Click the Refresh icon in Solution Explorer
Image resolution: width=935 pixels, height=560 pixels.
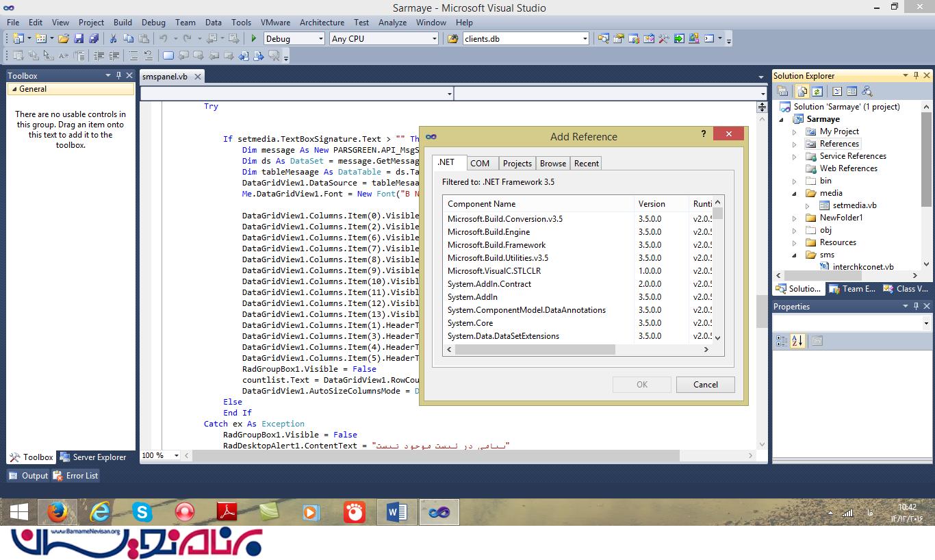[817, 91]
